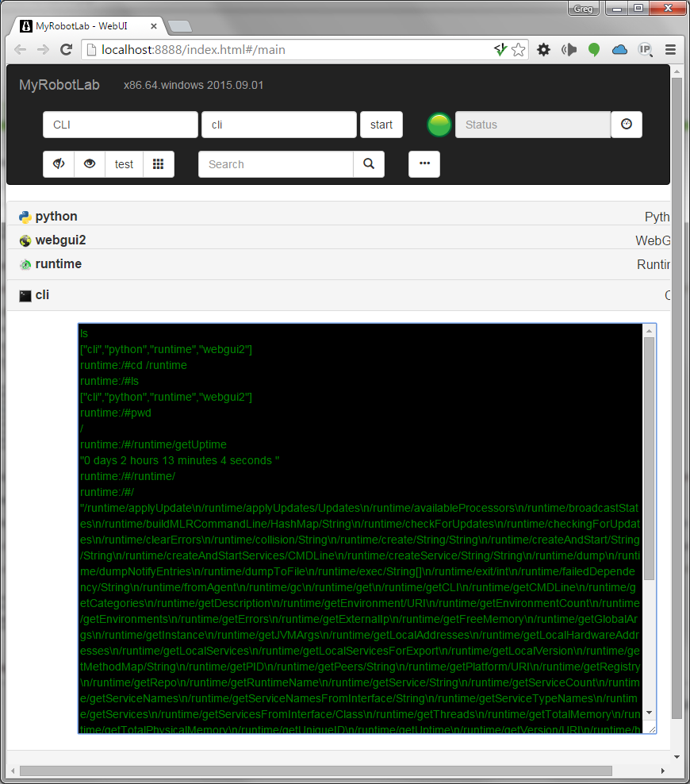Open the three-dots more options button

pyautogui.click(x=424, y=164)
